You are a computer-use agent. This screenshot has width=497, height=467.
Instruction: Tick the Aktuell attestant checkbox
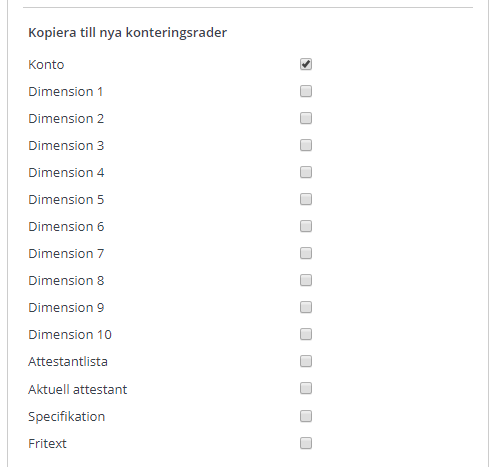(x=306, y=388)
